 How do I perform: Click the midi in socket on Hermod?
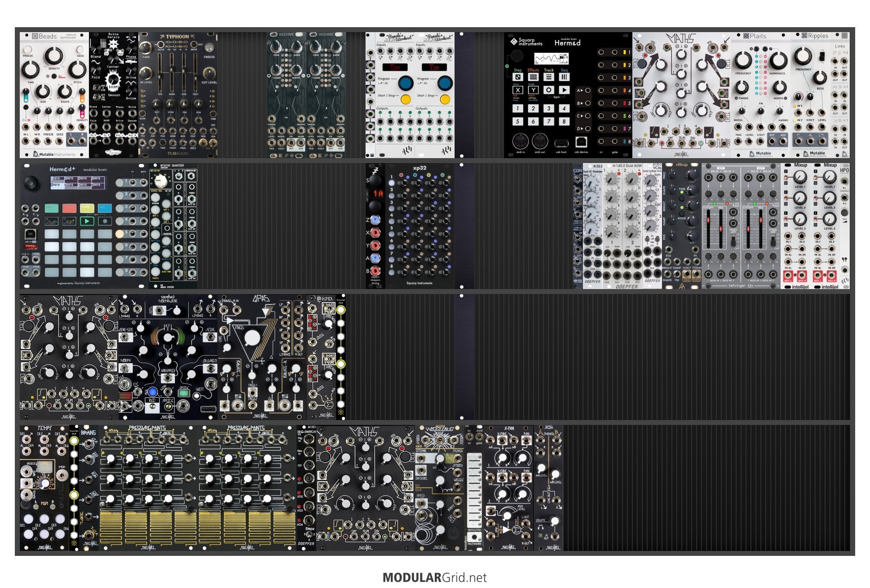(520, 142)
